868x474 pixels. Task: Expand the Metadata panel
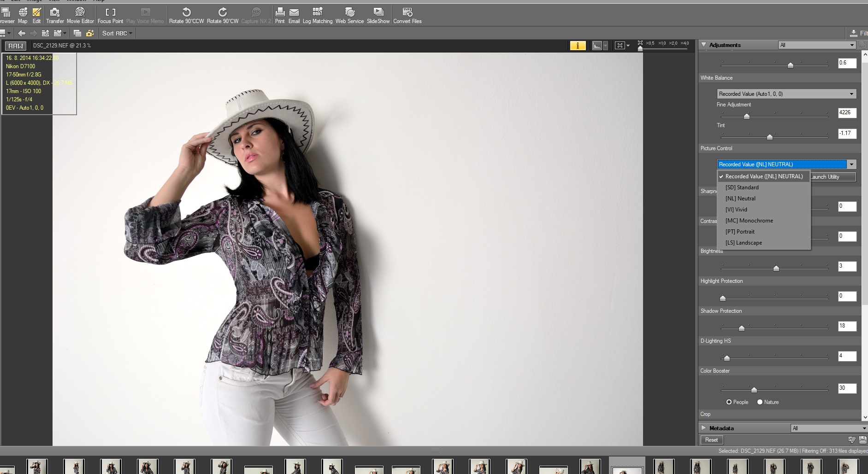(703, 428)
